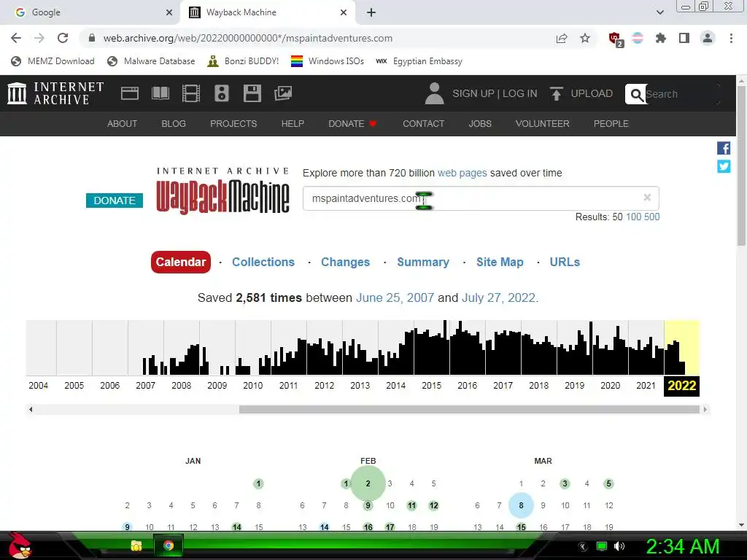The image size is (747, 560).
Task: Switch to the Changes tab
Action: (x=345, y=262)
